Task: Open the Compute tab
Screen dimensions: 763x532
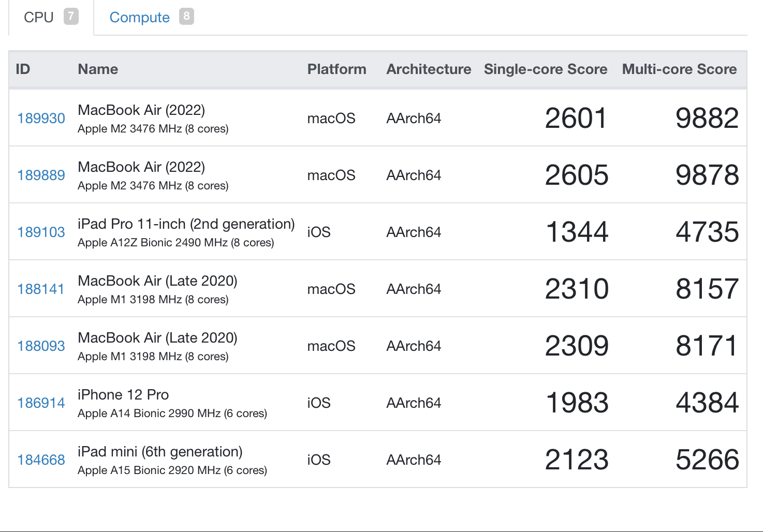Action: pos(151,17)
